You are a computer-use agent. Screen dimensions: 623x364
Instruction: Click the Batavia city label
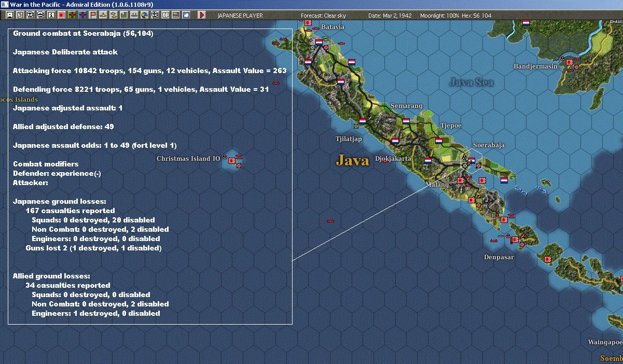coord(333,26)
